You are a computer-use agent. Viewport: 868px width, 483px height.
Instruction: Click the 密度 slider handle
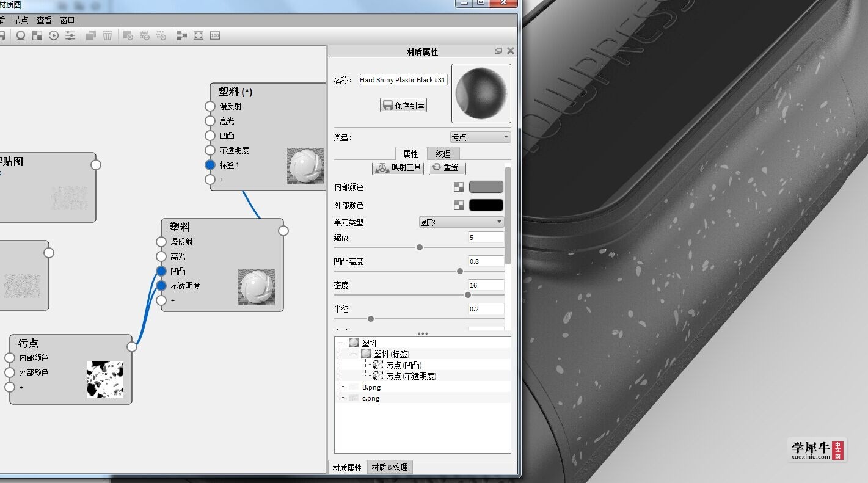(x=468, y=295)
